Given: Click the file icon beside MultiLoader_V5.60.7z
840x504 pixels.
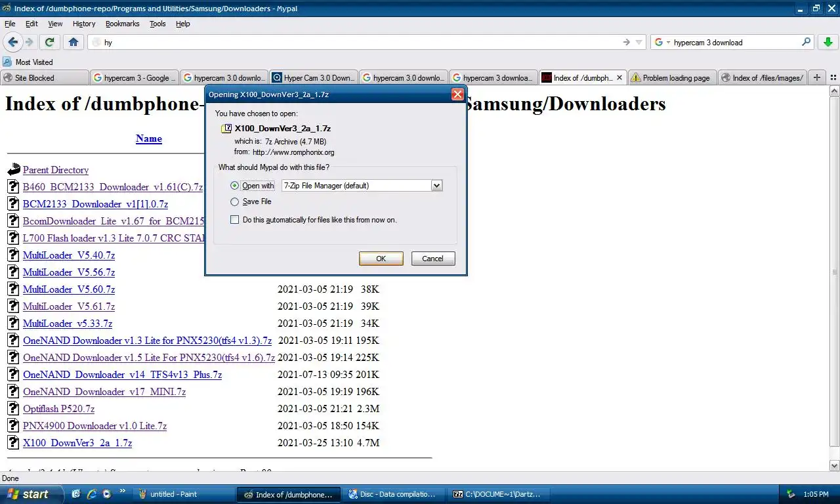Looking at the screenshot, I should (13, 289).
